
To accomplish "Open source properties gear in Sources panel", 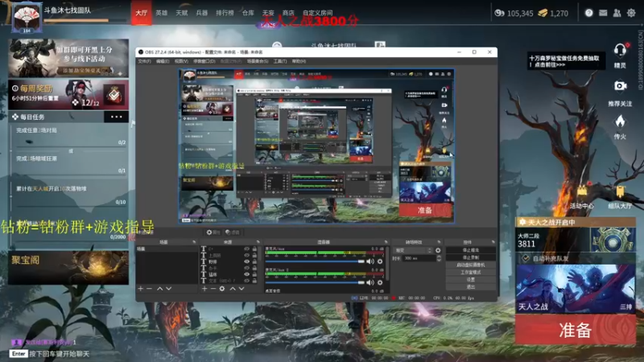I will (222, 289).
